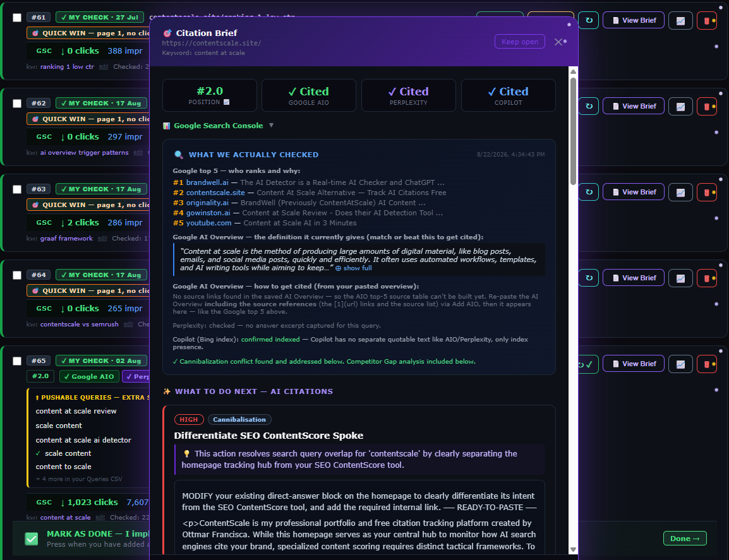The width and height of the screenshot is (729, 560).
Task: Click magnifier icon beside What We Actually Checked
Action: click(179, 155)
